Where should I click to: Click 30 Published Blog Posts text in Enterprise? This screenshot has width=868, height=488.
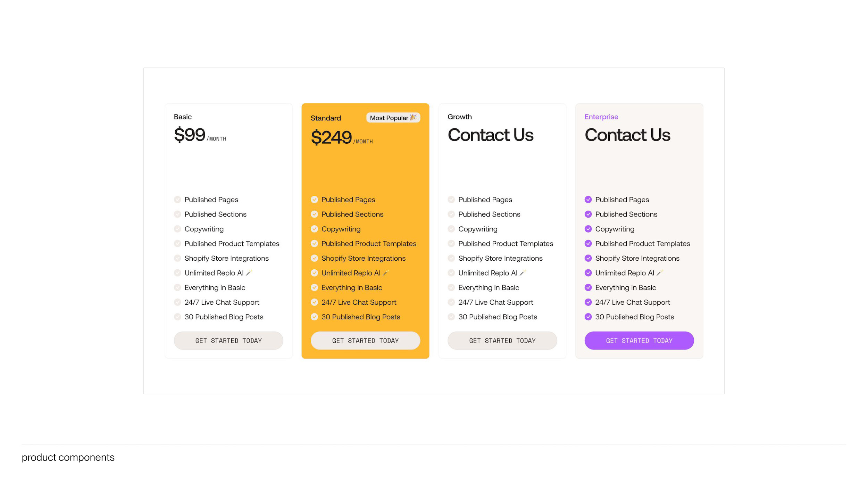634,317
